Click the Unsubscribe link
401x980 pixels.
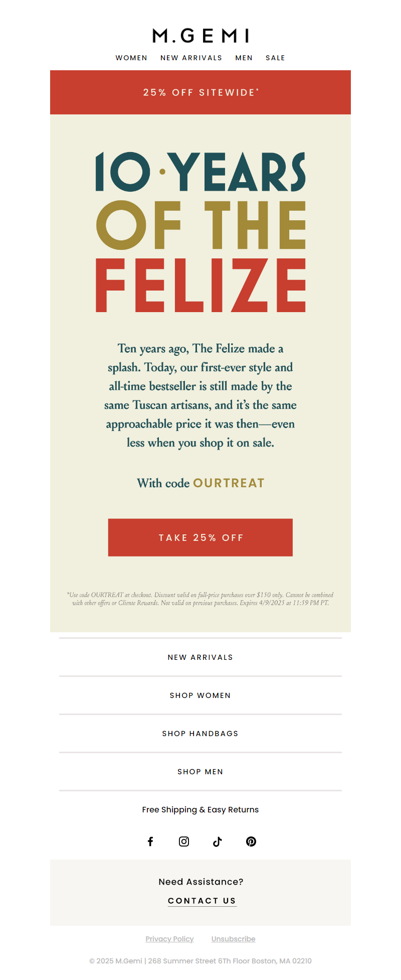[233, 939]
